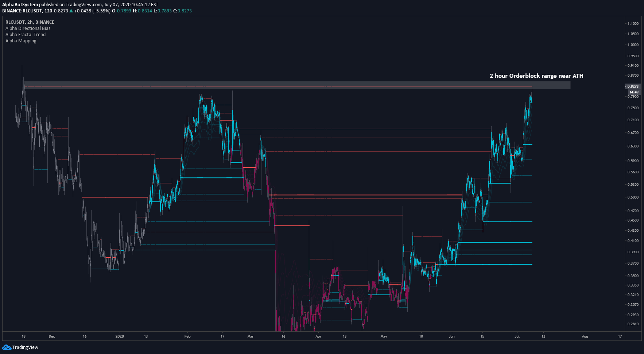644x354 pixels.
Task: Click the 14:49 countdown timer label
Action: (634, 92)
